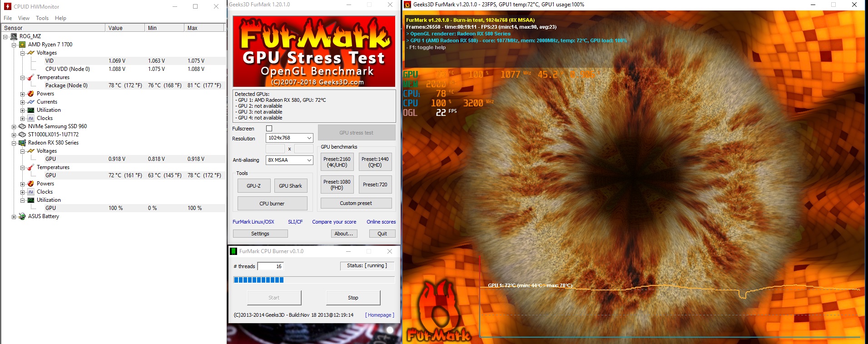Click the NVMe Samsung SSD 960 drive icon

[x=22, y=126]
